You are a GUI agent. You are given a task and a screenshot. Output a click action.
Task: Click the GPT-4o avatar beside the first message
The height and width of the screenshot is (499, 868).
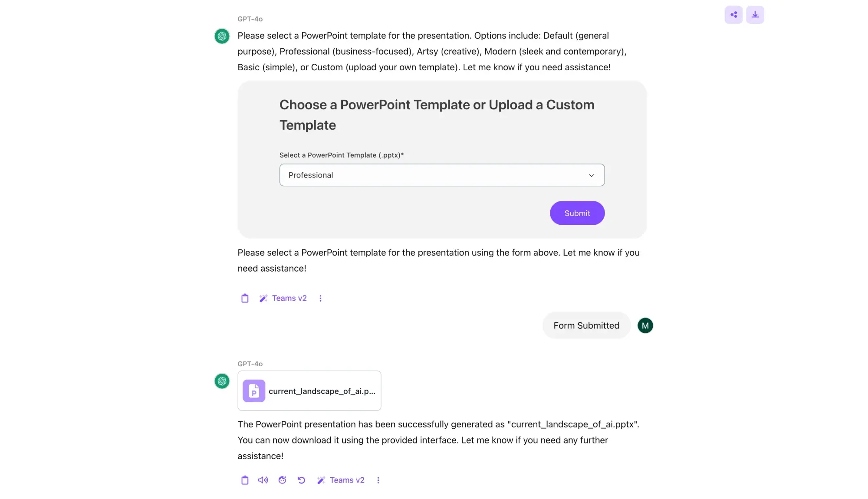pos(222,36)
